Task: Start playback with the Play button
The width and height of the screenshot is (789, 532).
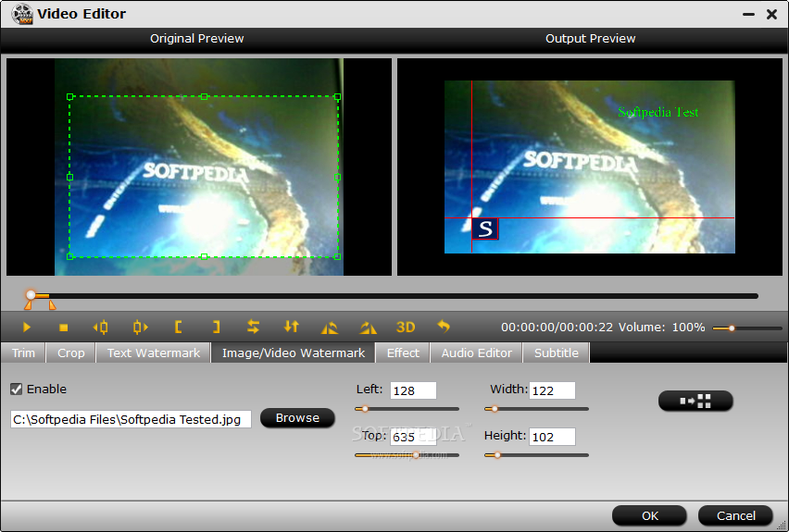Action: click(x=27, y=328)
